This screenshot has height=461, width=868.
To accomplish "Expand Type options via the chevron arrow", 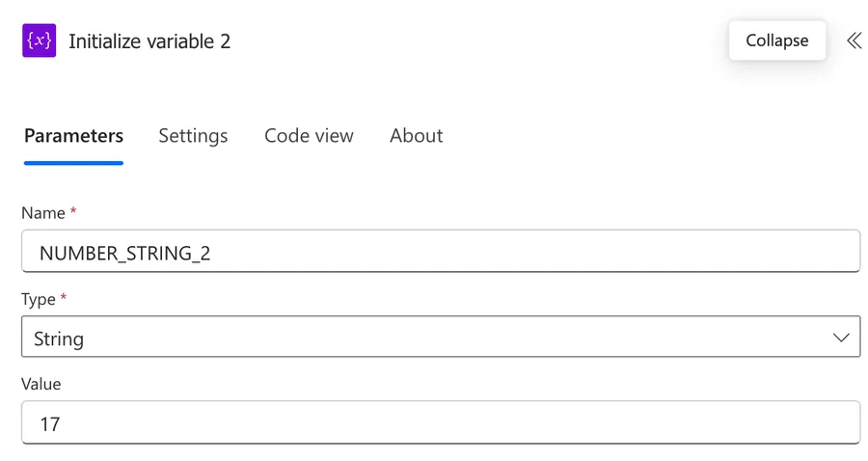I will (x=840, y=338).
